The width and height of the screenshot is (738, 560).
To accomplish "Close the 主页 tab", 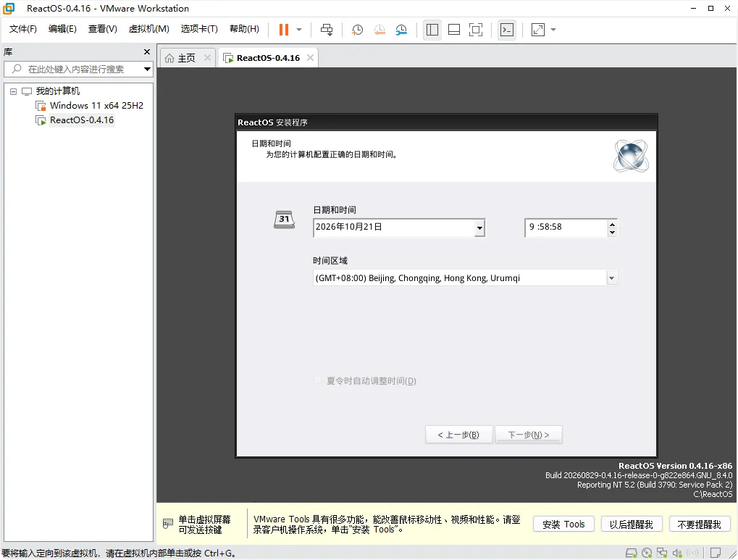I will (207, 58).
